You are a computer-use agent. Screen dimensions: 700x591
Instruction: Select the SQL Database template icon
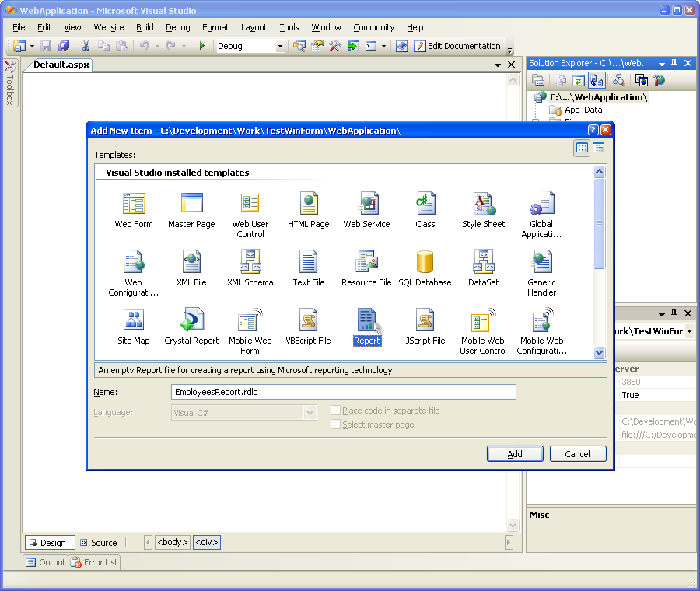coord(425,263)
